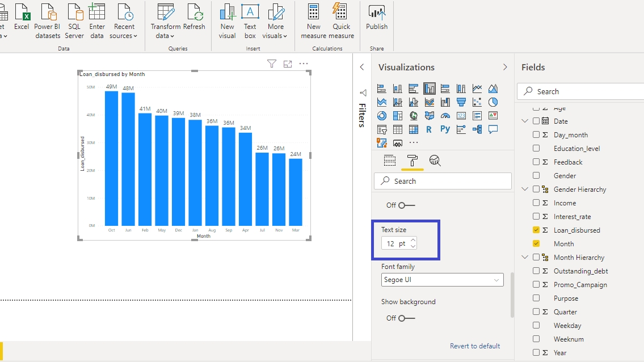Collapse the Date field hierarchy
644x362 pixels.
pyautogui.click(x=525, y=121)
